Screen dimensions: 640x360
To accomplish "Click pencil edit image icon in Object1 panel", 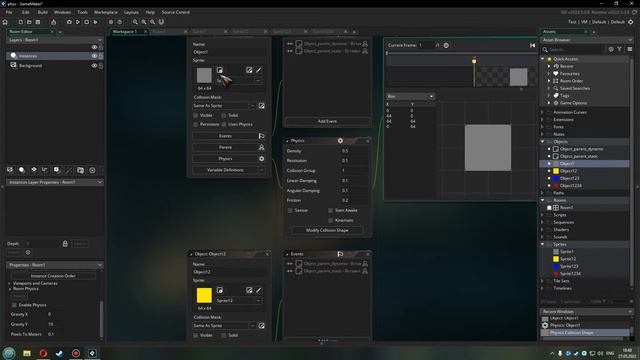I will 259,70.
